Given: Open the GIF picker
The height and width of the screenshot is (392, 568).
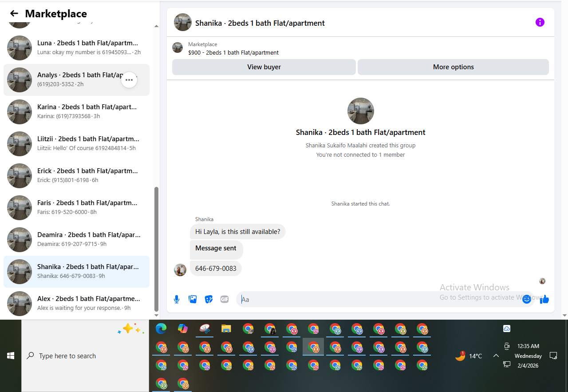Looking at the screenshot, I should coord(225,299).
